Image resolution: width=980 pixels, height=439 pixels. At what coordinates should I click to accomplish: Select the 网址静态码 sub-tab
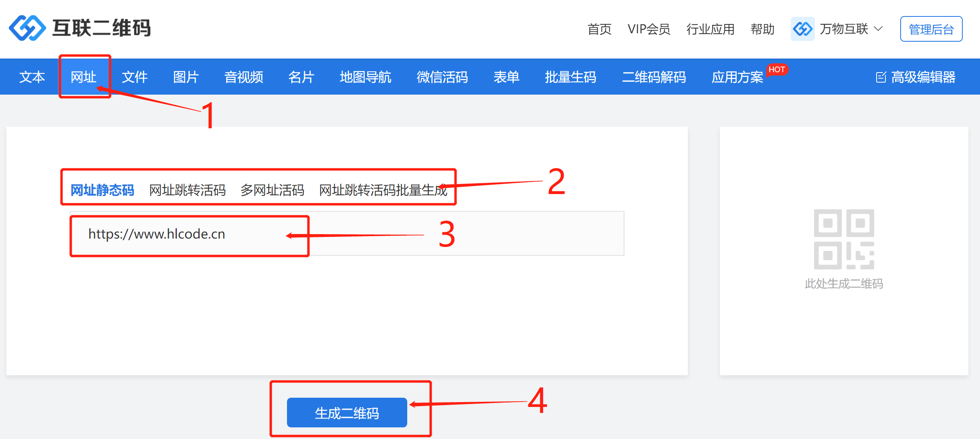point(102,190)
